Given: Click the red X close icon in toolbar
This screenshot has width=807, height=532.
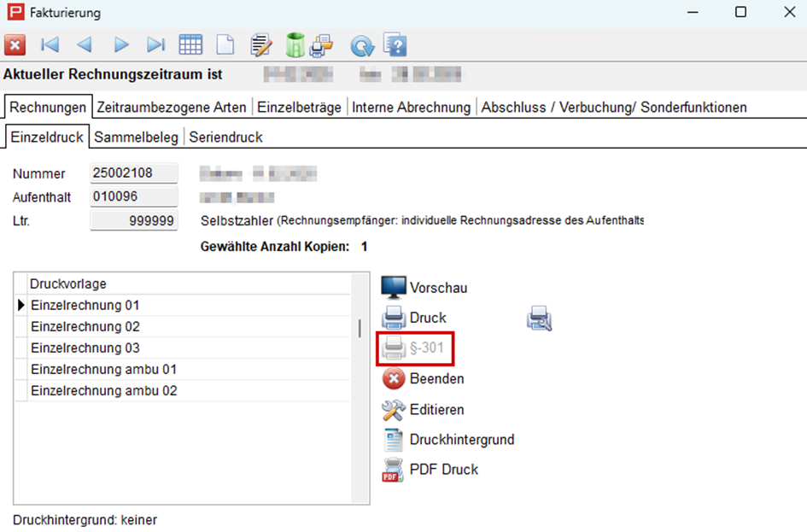Looking at the screenshot, I should tap(15, 45).
